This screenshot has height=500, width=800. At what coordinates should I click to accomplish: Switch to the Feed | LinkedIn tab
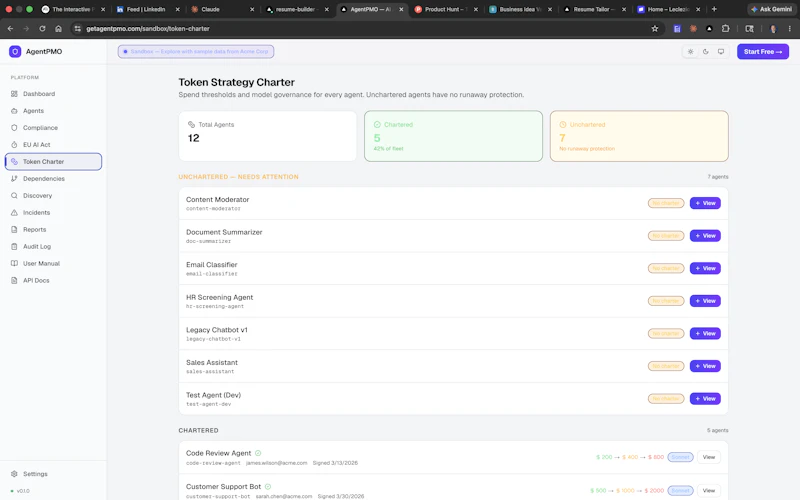147,9
